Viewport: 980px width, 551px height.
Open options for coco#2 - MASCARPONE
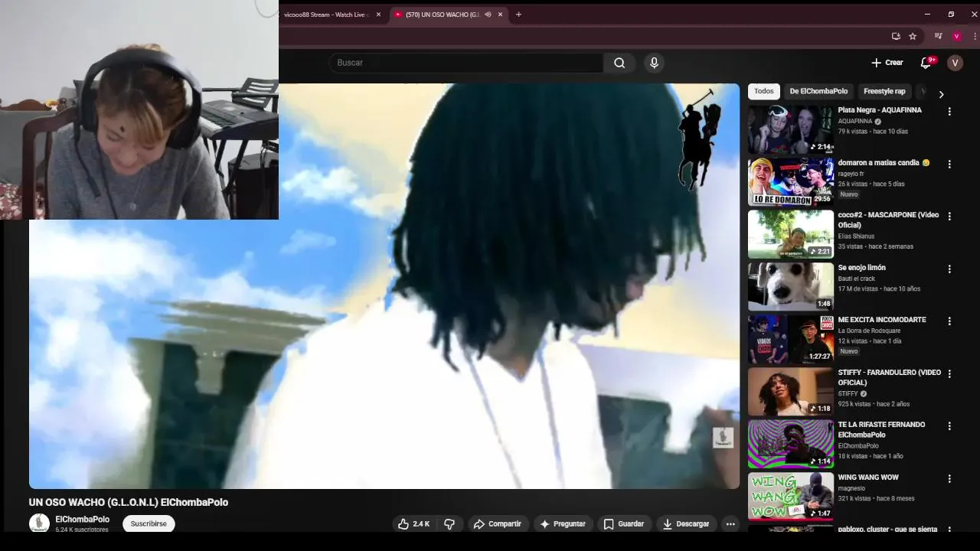tap(949, 217)
